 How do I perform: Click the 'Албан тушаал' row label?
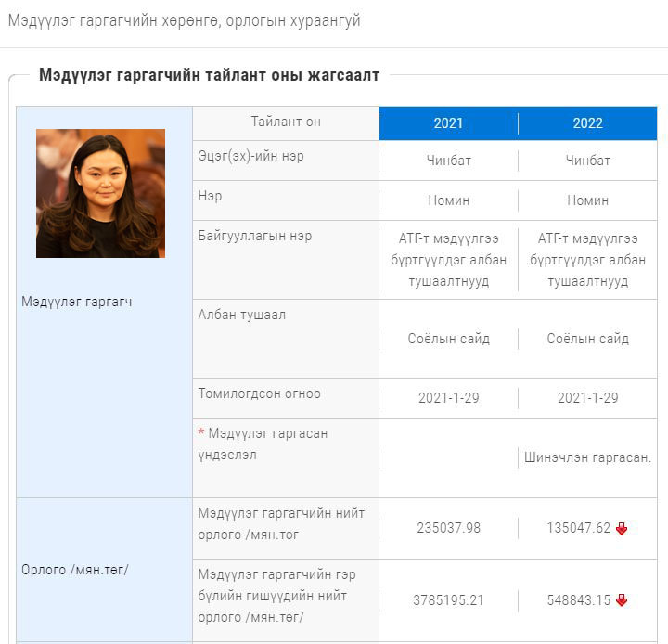coord(242,315)
